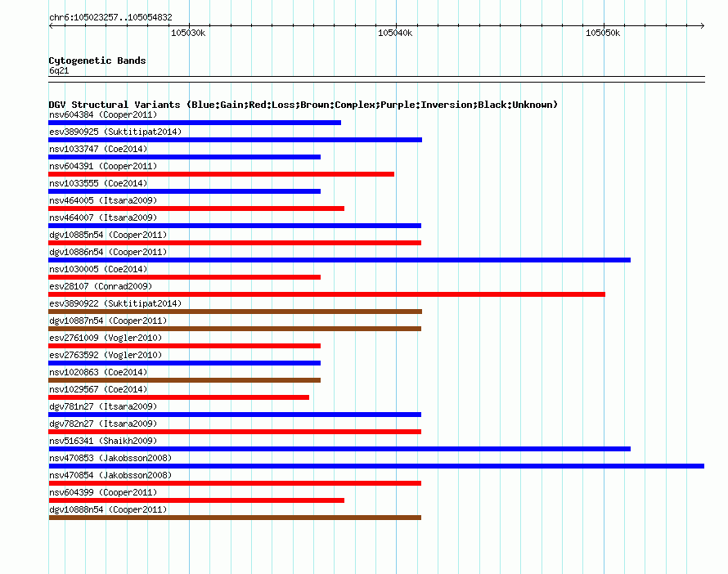Image resolution: width=728 pixels, height=574 pixels.
Task: Click the esv3890925 (Suktitipat2014) label
Action: tap(115, 132)
